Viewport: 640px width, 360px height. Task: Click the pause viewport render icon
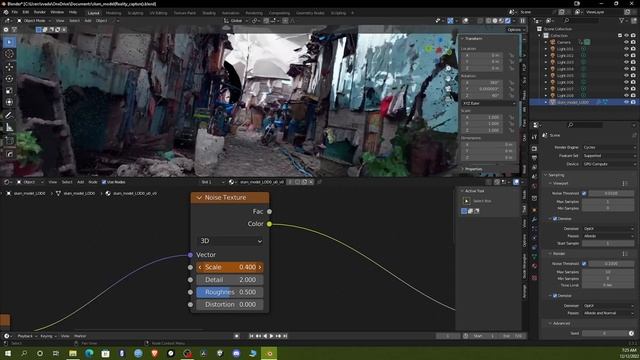522,21
